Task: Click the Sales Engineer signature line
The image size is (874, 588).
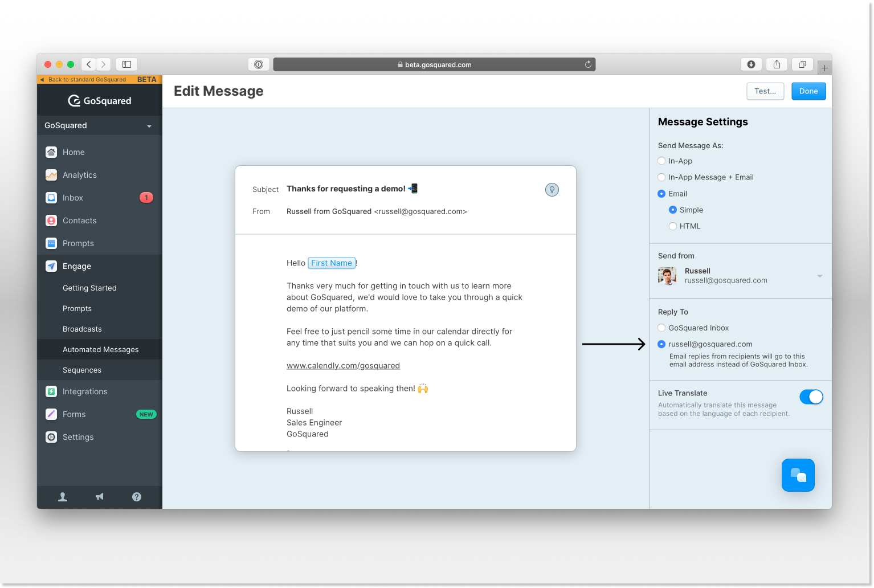Action: (x=314, y=423)
